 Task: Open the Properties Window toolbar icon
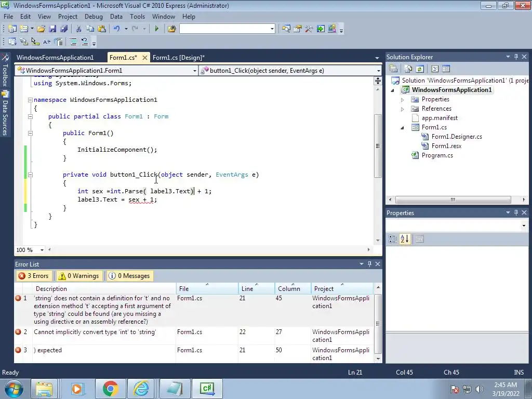[298, 29]
